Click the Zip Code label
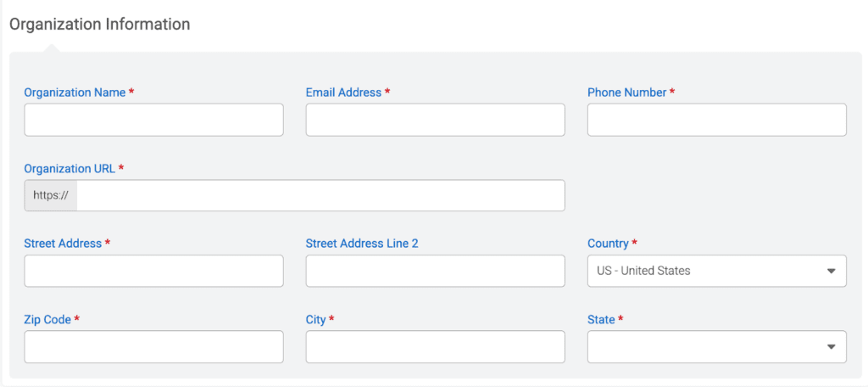868x387 pixels. (47, 319)
